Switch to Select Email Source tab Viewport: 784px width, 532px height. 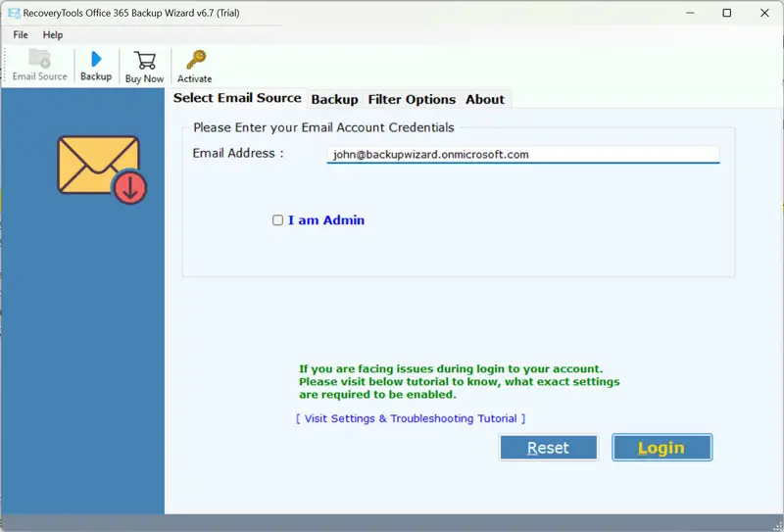point(237,98)
